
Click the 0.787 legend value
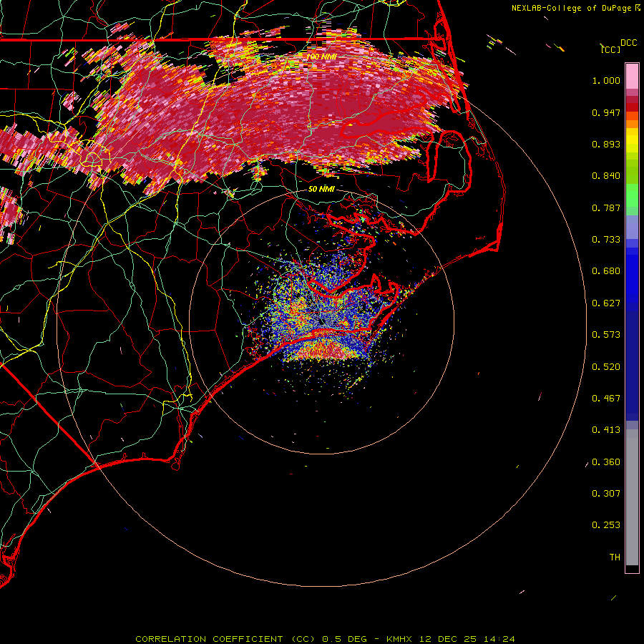606,208
